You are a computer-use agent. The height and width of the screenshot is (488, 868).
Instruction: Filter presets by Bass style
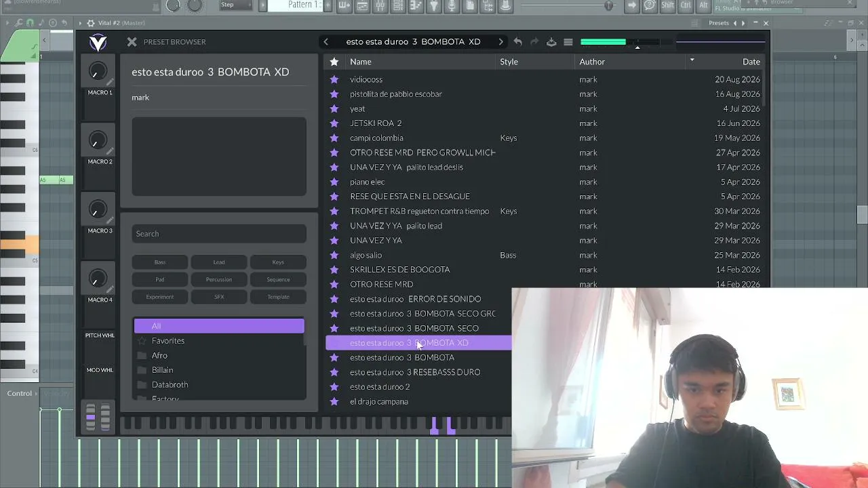pos(160,262)
